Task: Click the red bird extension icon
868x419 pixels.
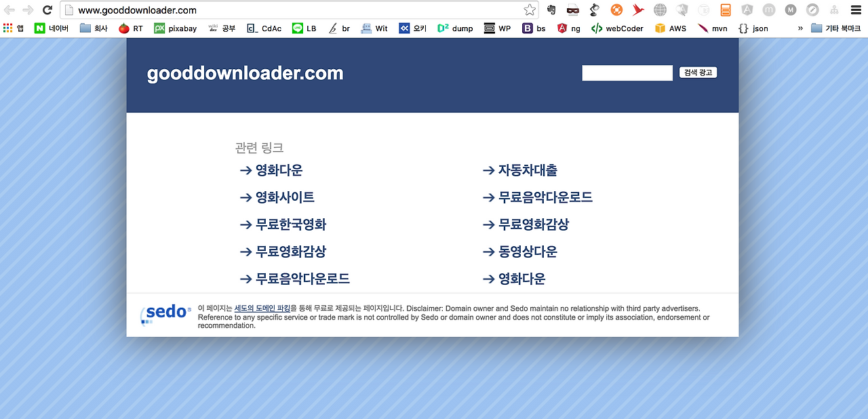Action: (637, 10)
